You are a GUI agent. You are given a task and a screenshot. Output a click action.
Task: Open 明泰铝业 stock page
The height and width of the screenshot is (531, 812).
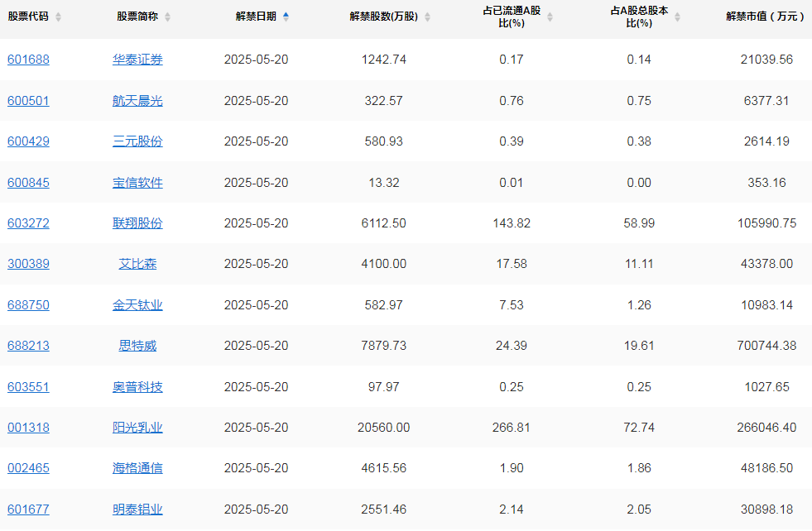(x=137, y=509)
